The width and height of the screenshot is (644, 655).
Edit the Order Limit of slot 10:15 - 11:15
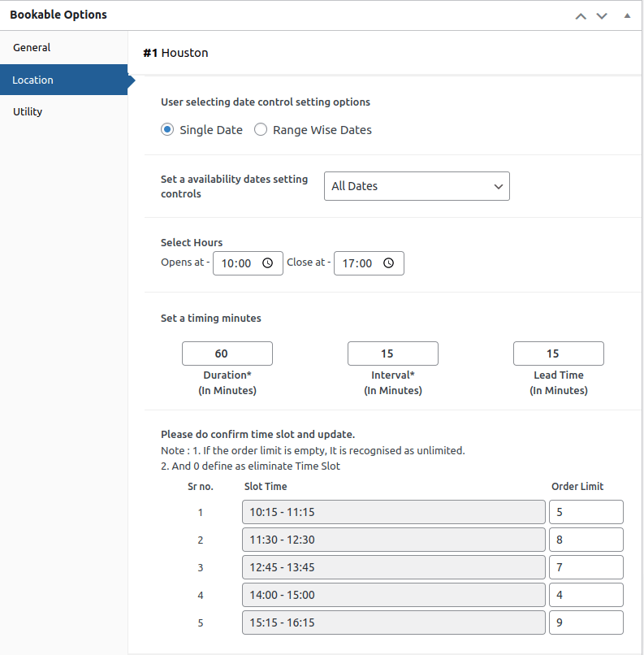click(x=586, y=512)
